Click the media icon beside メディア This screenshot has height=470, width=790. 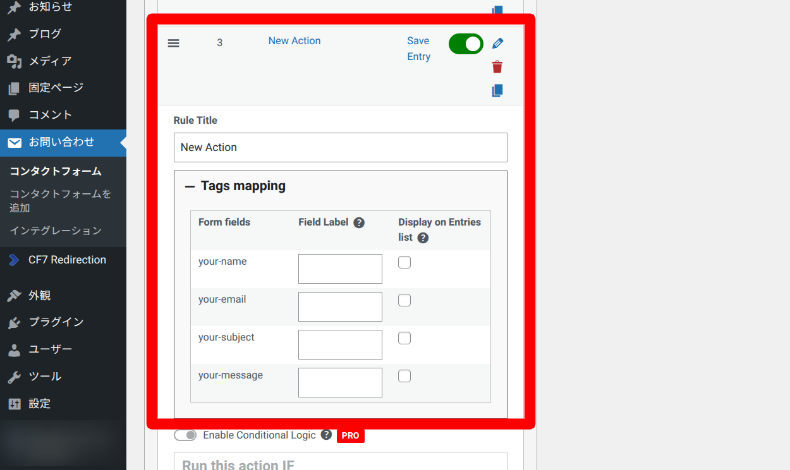click(14, 61)
